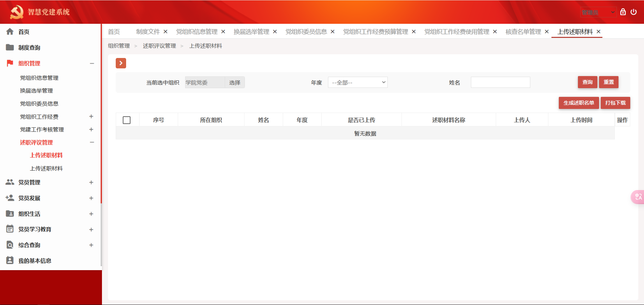Collapse 述职评议管理 submenu minus icon

(92, 142)
